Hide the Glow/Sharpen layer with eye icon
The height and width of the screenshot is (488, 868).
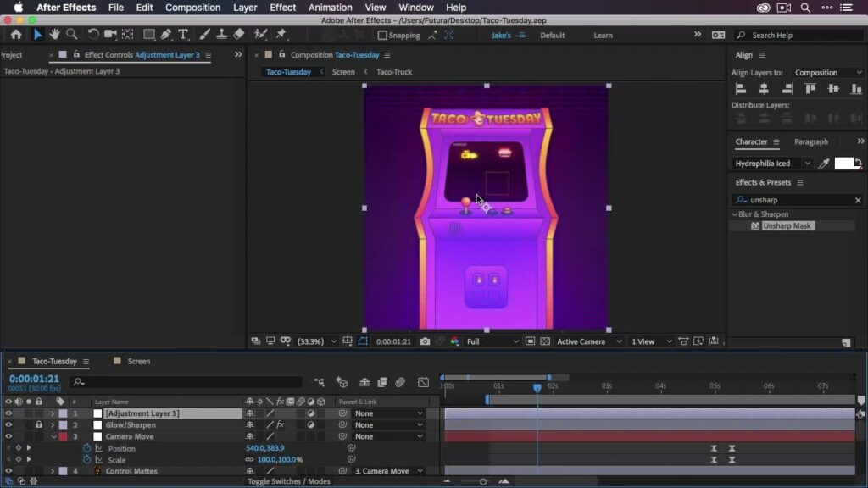(x=8, y=425)
